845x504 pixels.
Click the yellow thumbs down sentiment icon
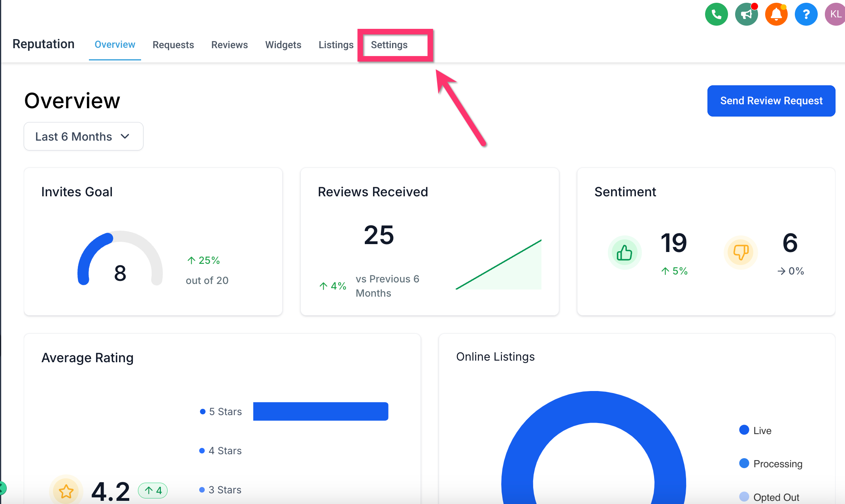click(x=741, y=253)
